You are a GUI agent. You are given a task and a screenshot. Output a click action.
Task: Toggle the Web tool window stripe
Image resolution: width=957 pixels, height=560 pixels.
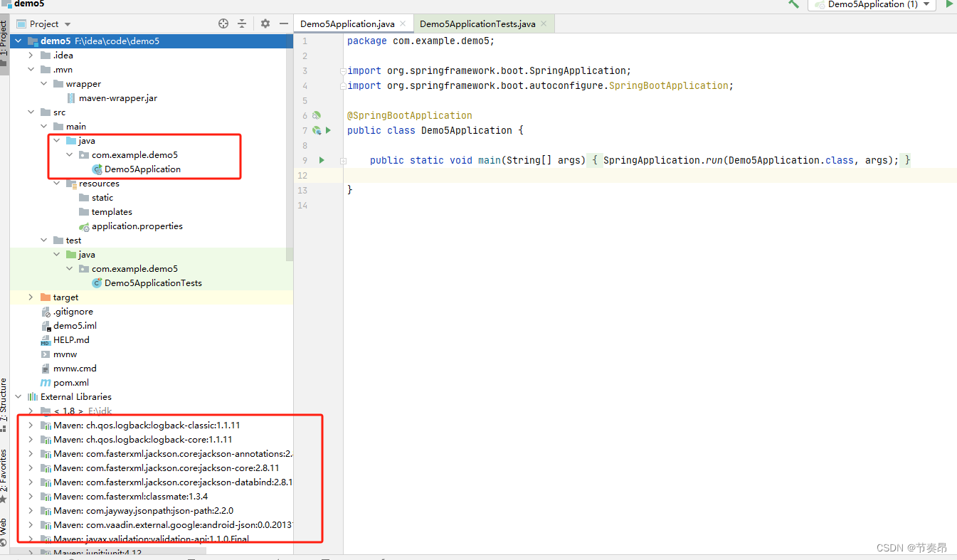pos(4,532)
